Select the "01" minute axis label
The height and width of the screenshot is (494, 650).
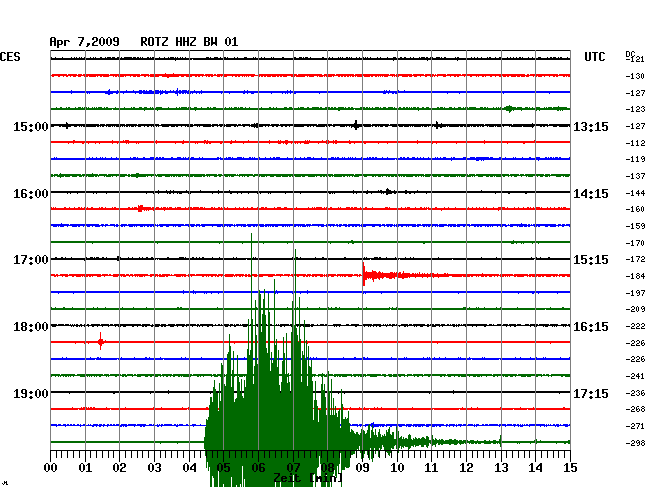pyautogui.click(x=85, y=468)
